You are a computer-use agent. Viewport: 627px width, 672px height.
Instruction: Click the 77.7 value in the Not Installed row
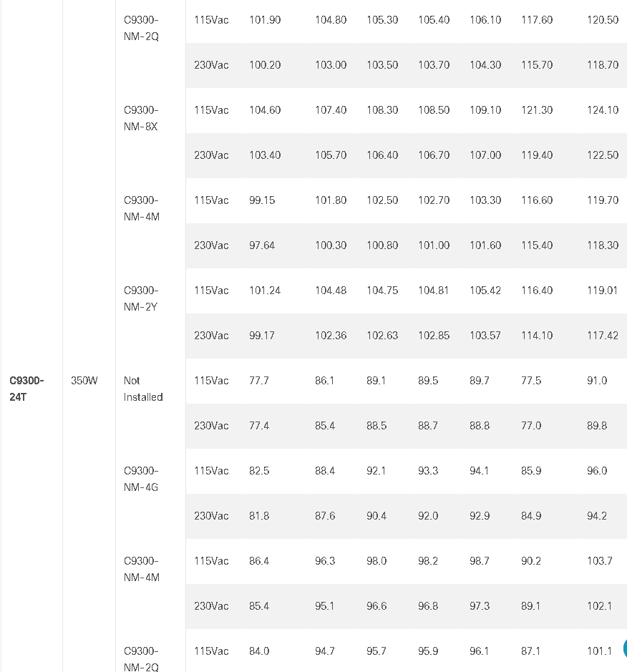tap(259, 381)
